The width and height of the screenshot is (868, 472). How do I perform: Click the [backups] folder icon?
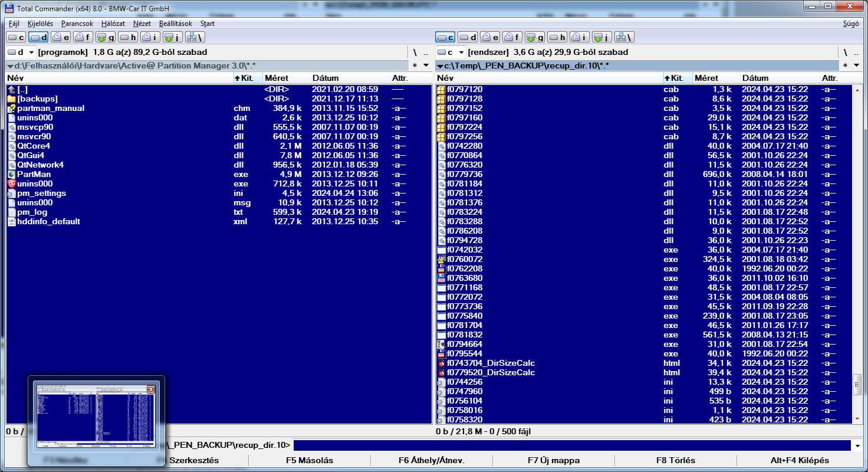(12, 99)
